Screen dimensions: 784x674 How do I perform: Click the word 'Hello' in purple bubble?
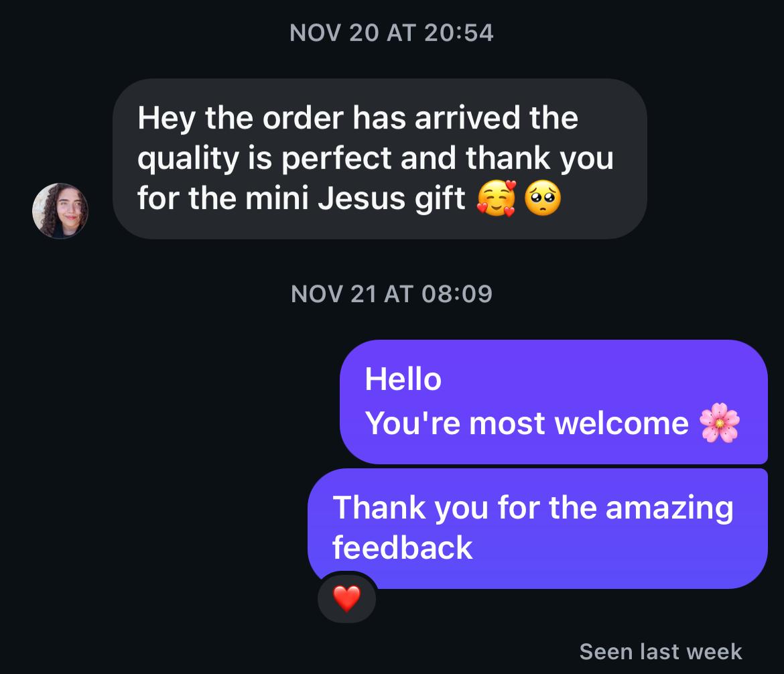coord(403,379)
